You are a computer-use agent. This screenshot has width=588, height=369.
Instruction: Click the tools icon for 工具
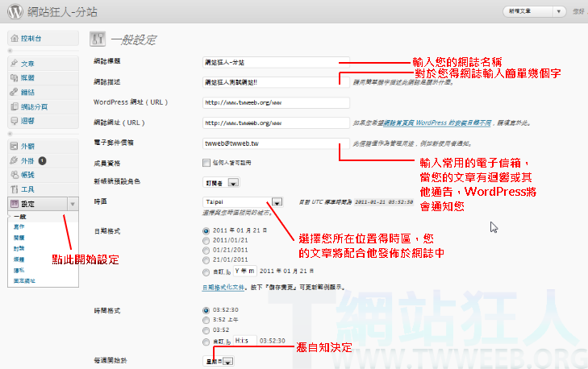15,189
